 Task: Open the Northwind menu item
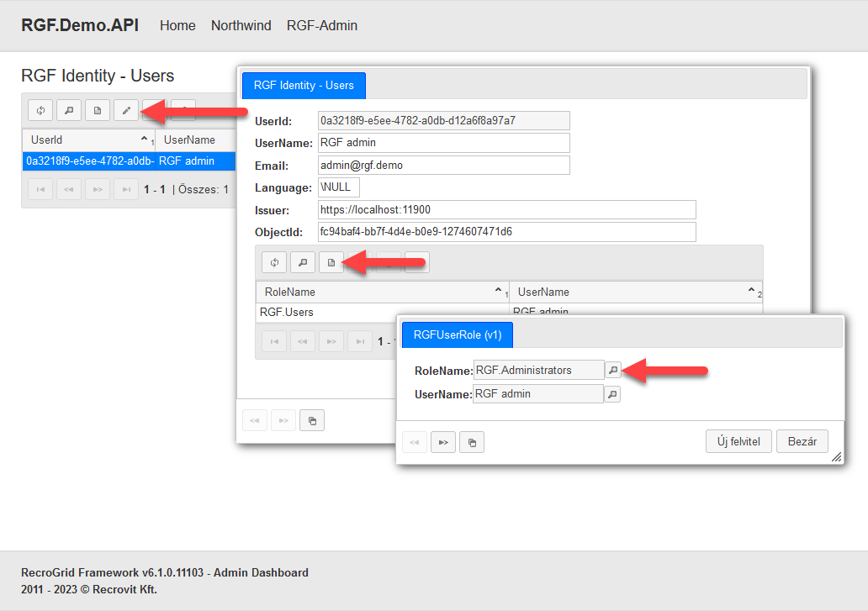tap(241, 25)
